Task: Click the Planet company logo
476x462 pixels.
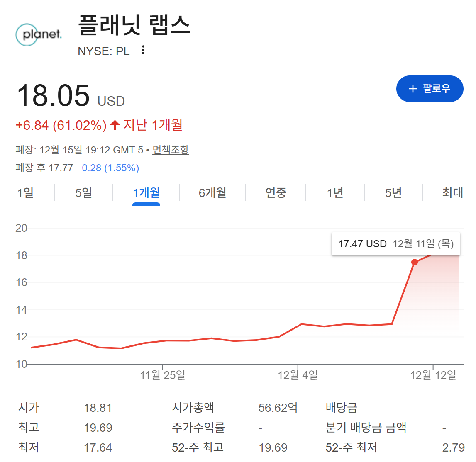Action: [x=39, y=34]
